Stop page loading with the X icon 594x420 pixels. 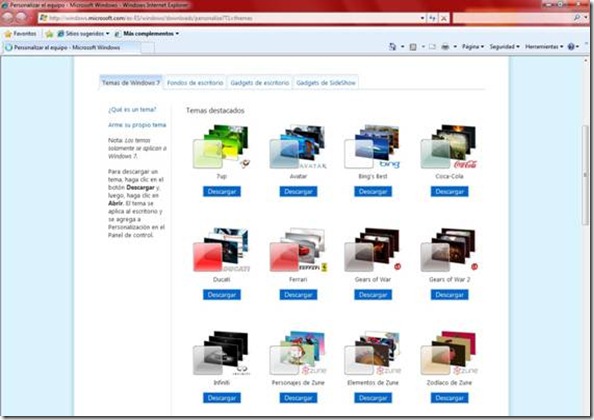point(444,18)
